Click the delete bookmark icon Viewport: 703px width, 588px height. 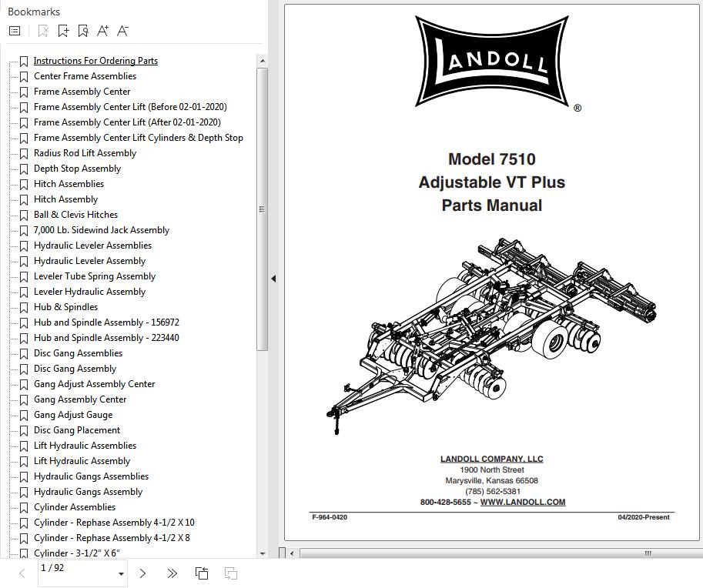pos(43,31)
